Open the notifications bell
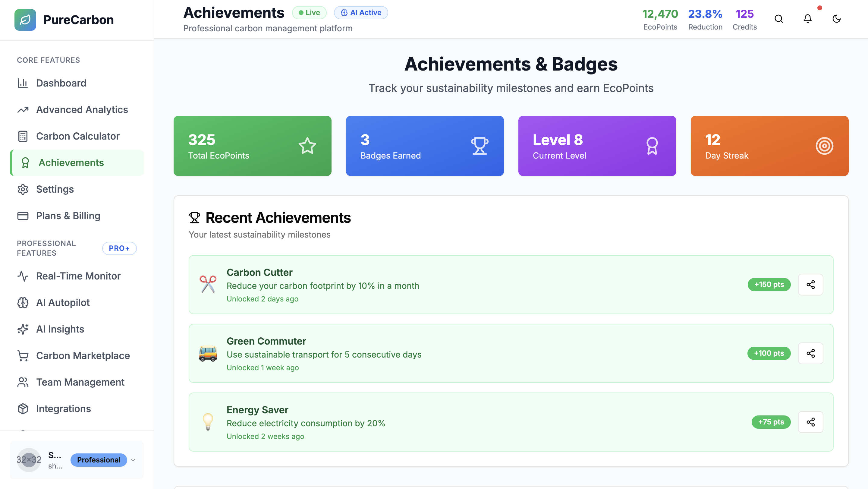This screenshot has height=489, width=868. pos(807,19)
